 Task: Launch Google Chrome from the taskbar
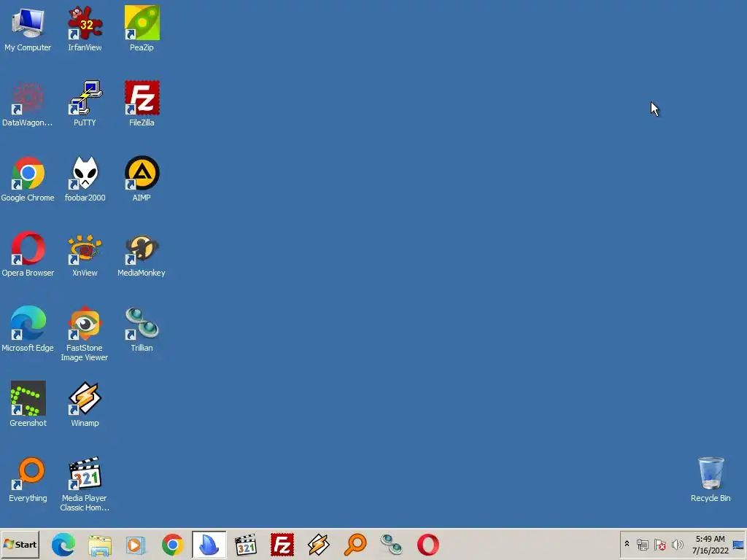pyautogui.click(x=172, y=545)
